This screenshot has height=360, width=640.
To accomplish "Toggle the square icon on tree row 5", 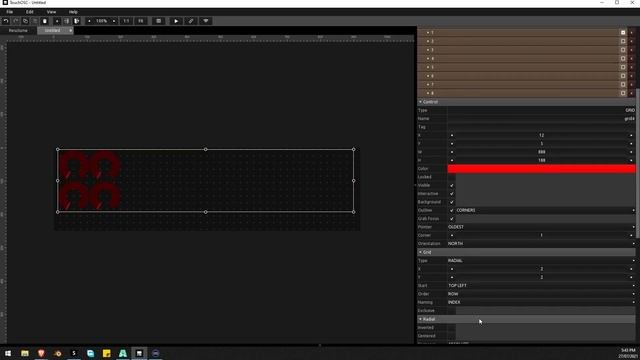I will point(623,67).
